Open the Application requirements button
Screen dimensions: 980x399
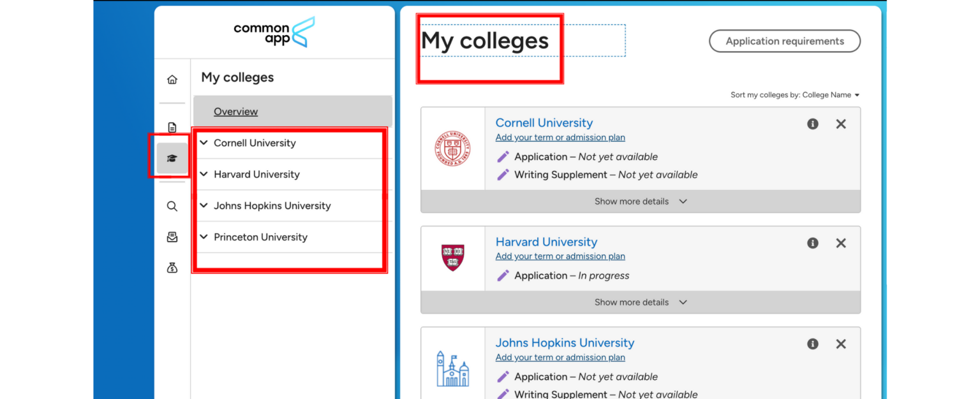click(x=784, y=41)
